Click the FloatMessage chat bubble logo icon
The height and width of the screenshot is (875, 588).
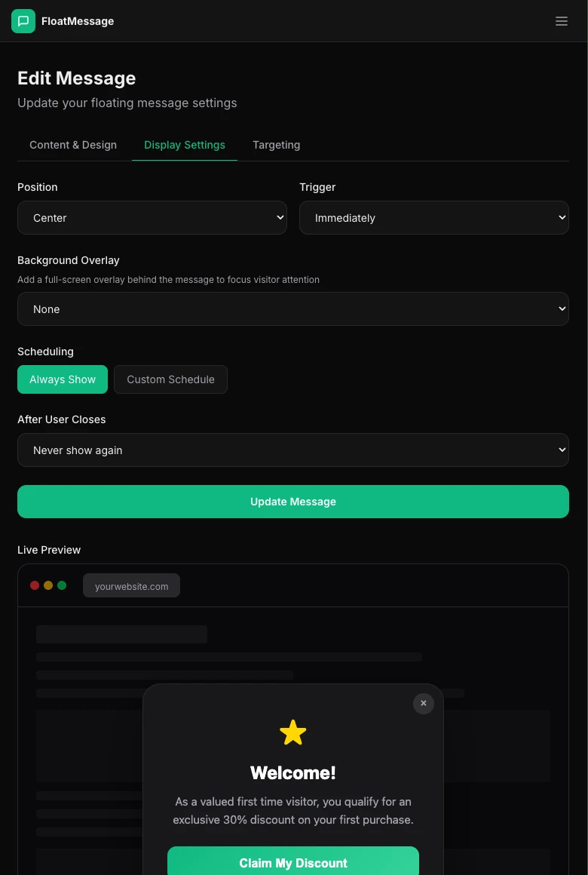[23, 21]
